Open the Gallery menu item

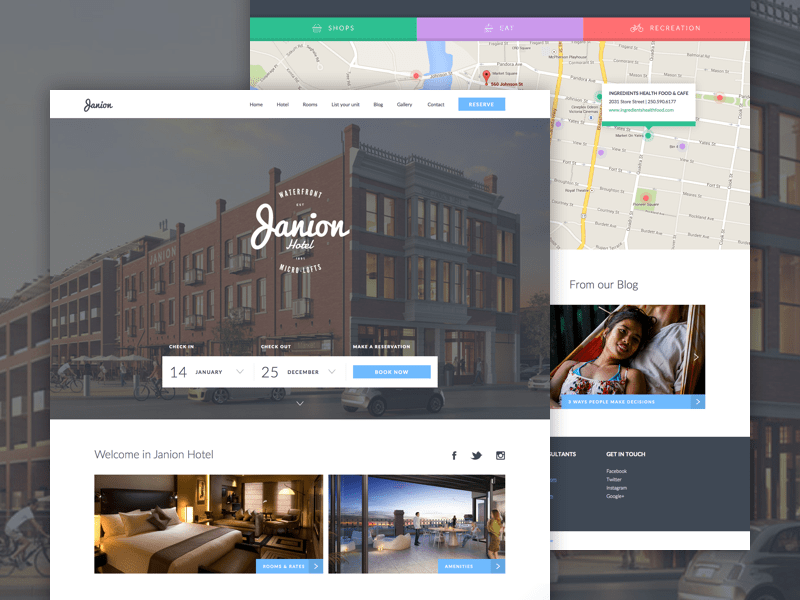point(404,105)
